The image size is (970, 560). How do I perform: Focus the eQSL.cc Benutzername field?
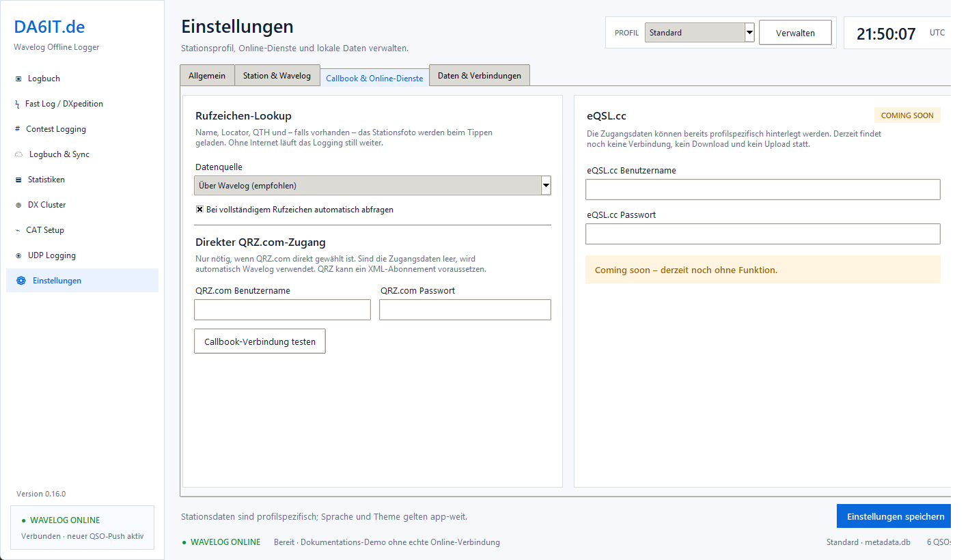763,189
